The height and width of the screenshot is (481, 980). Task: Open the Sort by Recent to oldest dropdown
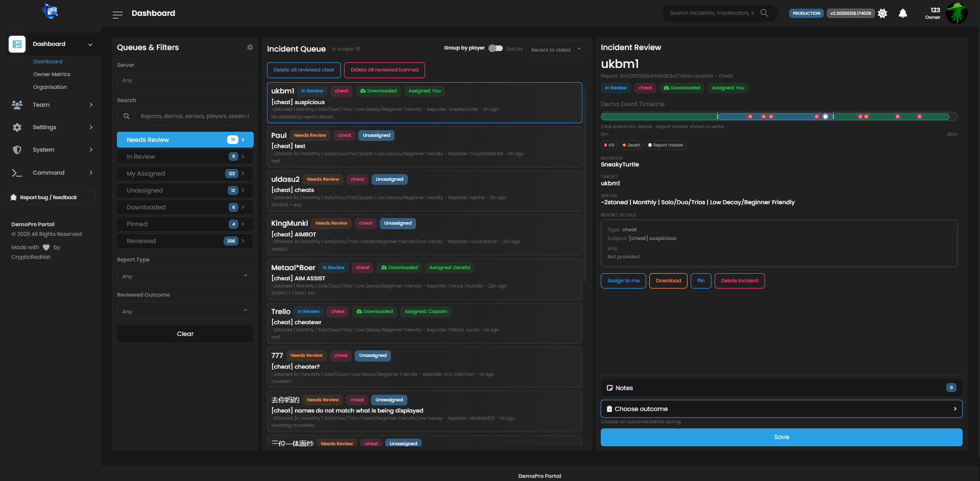click(x=556, y=50)
